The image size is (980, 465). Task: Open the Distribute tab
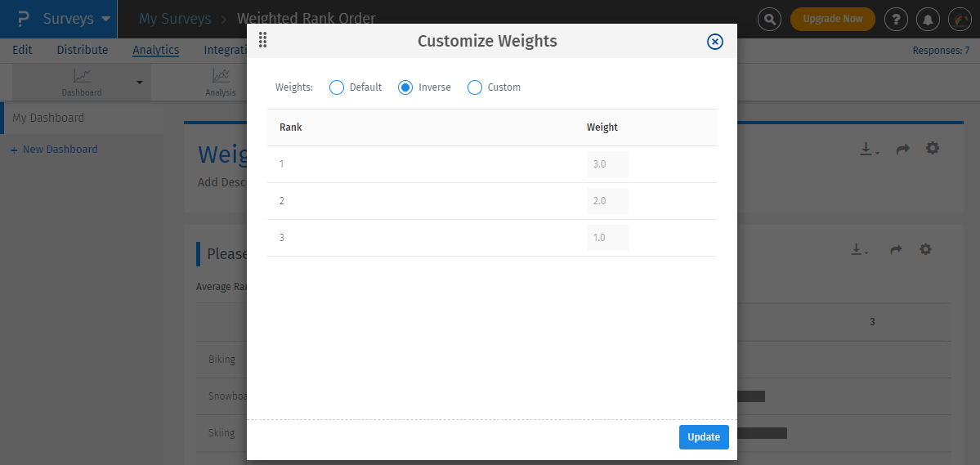(x=83, y=50)
